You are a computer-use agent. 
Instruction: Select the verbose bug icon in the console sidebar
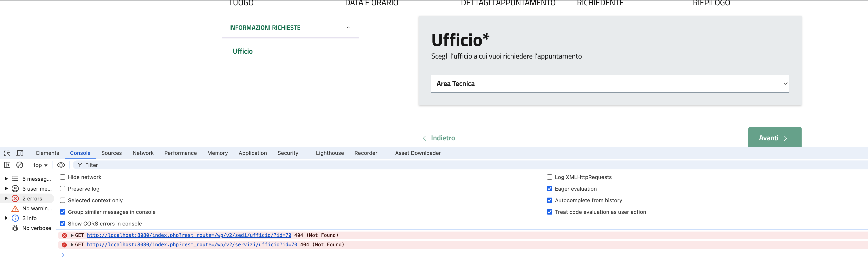(15, 228)
